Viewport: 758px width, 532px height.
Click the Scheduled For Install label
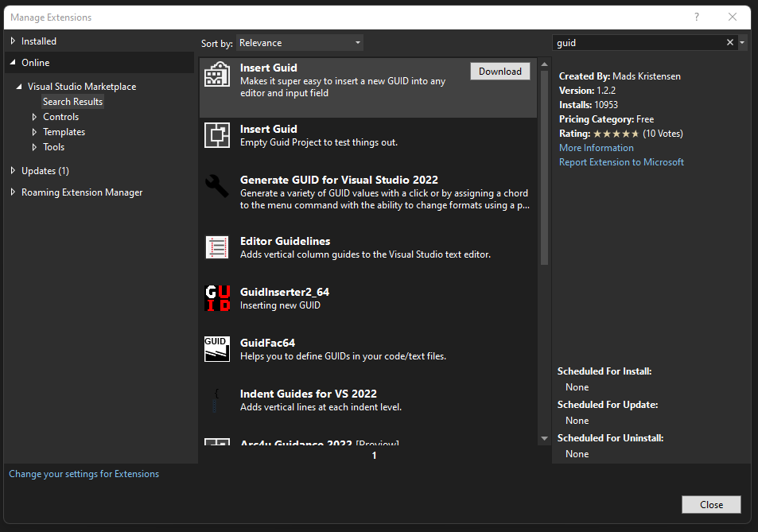tap(604, 371)
